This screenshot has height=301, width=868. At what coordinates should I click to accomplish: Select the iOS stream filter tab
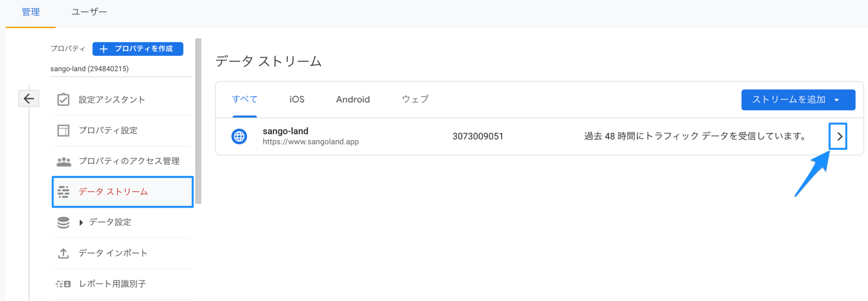(x=296, y=99)
